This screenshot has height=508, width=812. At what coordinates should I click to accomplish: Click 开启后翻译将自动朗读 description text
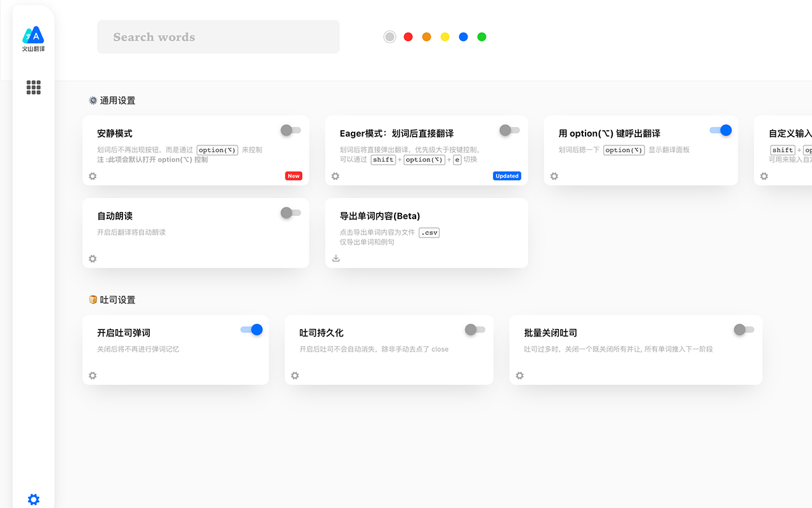(131, 232)
